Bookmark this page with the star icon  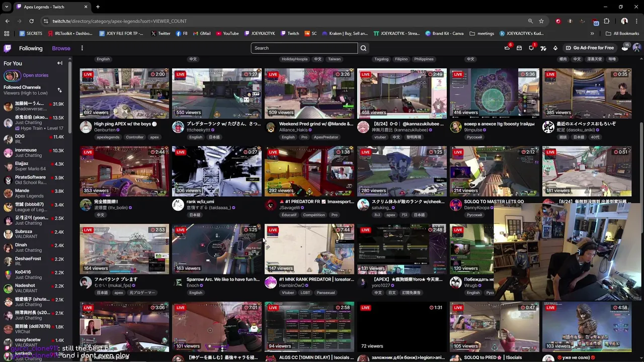click(541, 21)
